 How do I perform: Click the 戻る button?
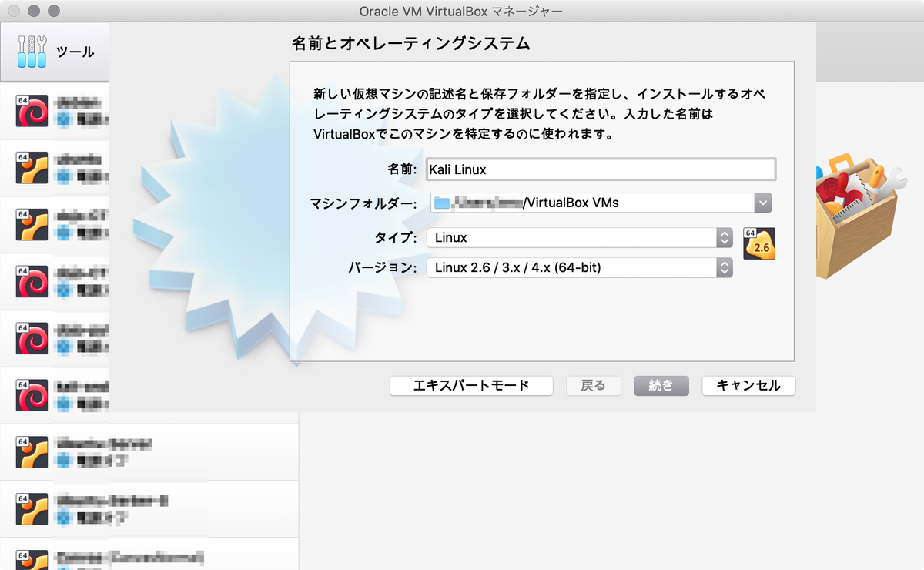(593, 385)
